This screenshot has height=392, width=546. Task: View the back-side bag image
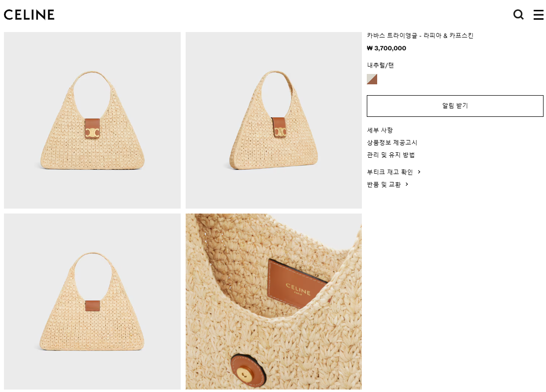(92, 302)
